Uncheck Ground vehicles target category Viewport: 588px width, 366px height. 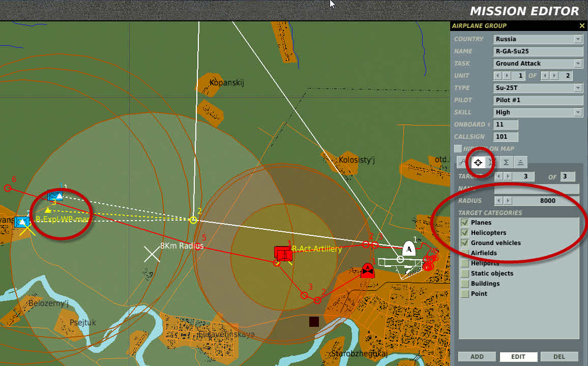[465, 243]
